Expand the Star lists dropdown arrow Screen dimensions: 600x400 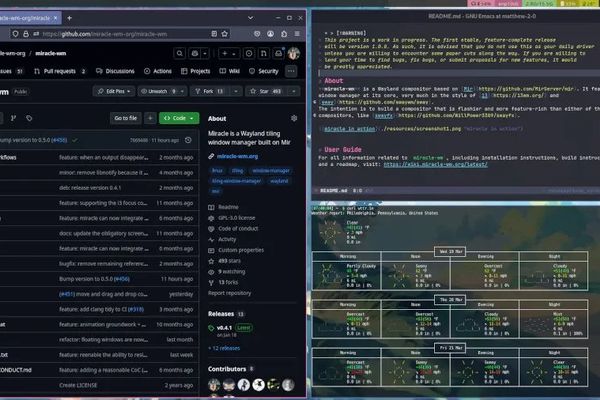[x=293, y=91]
